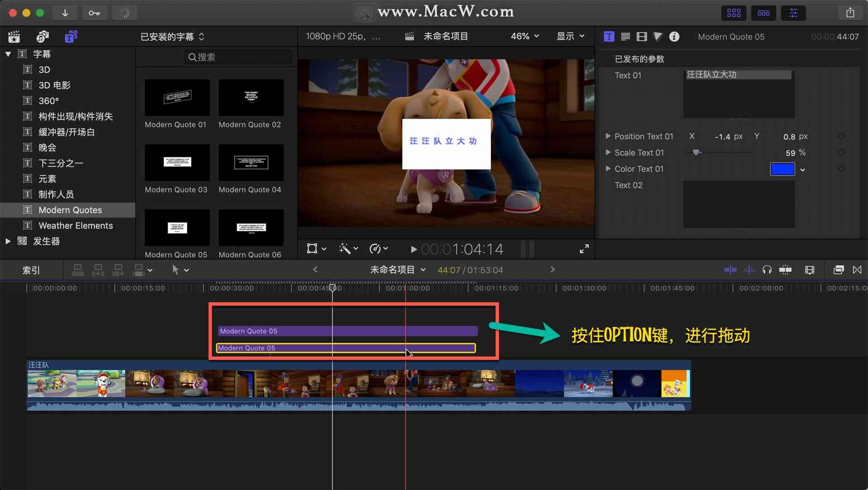
Task: Go back in timeline history
Action: coord(315,270)
